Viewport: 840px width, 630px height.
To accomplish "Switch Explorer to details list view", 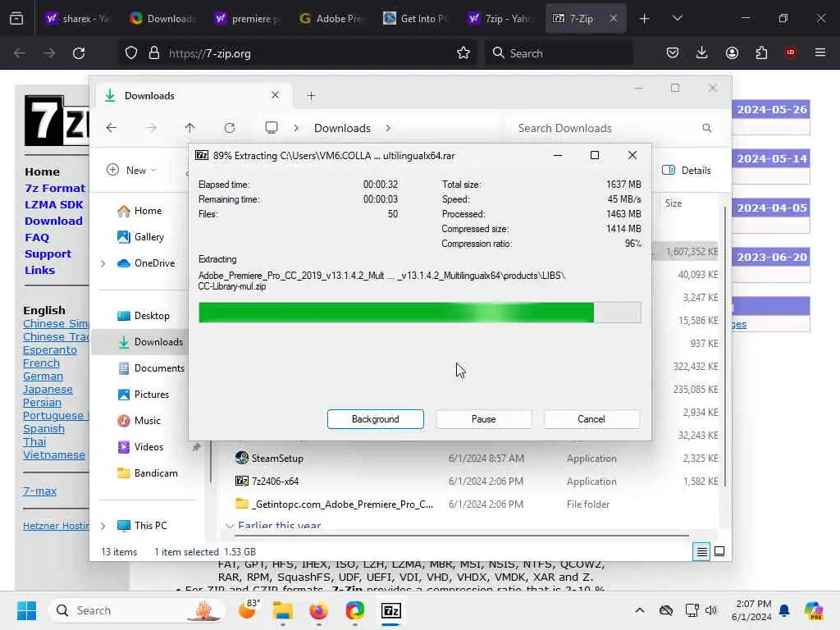I will tap(702, 551).
